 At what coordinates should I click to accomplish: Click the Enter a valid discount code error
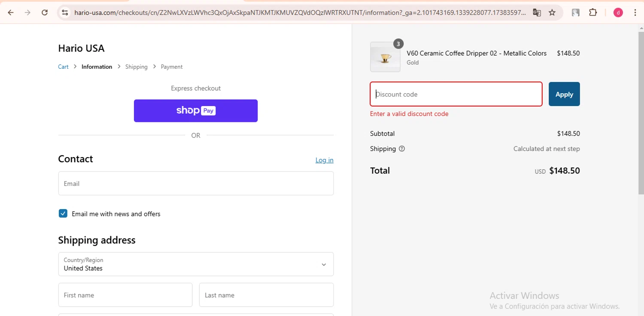(x=409, y=114)
